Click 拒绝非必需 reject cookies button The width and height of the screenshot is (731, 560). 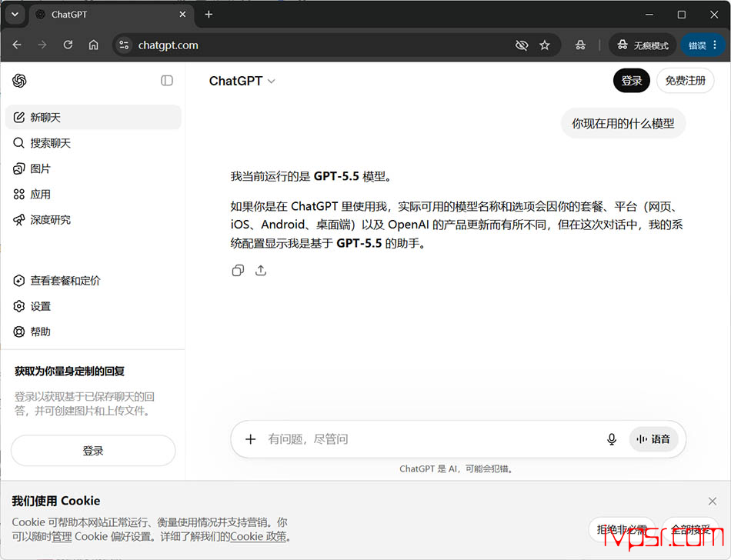(622, 529)
